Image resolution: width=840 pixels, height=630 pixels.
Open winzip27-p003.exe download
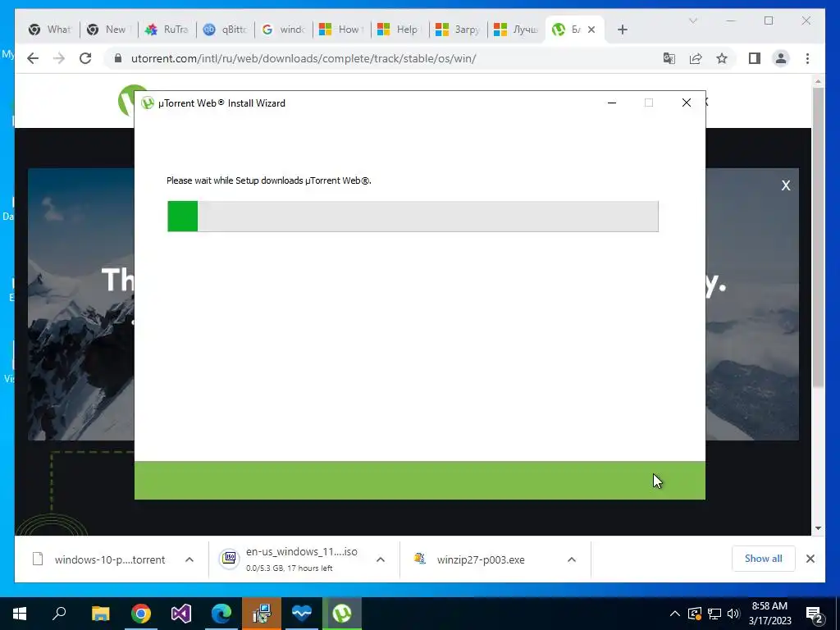pyautogui.click(x=472, y=559)
